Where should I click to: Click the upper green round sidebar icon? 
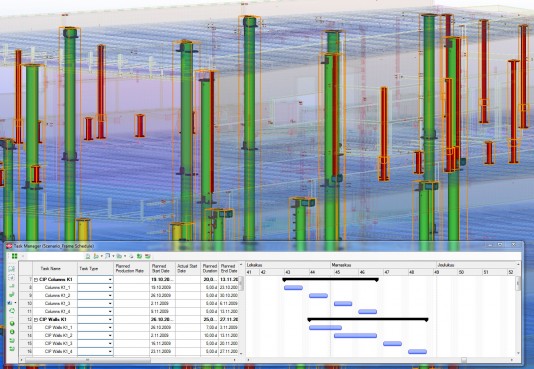12,323
